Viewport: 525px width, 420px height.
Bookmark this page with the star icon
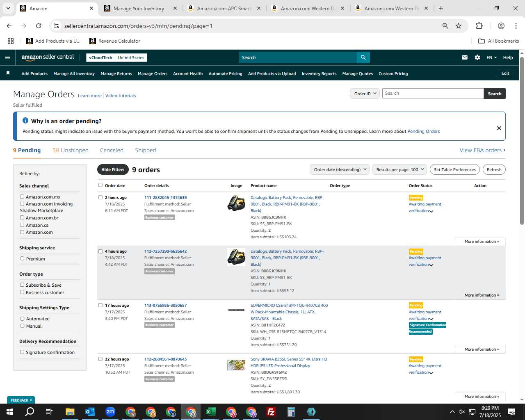click(459, 26)
